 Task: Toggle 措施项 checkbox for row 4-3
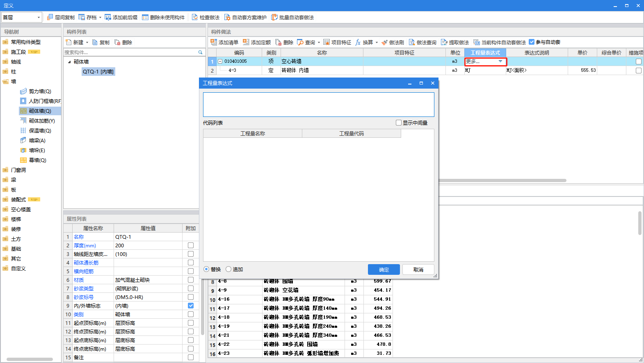[x=639, y=71]
